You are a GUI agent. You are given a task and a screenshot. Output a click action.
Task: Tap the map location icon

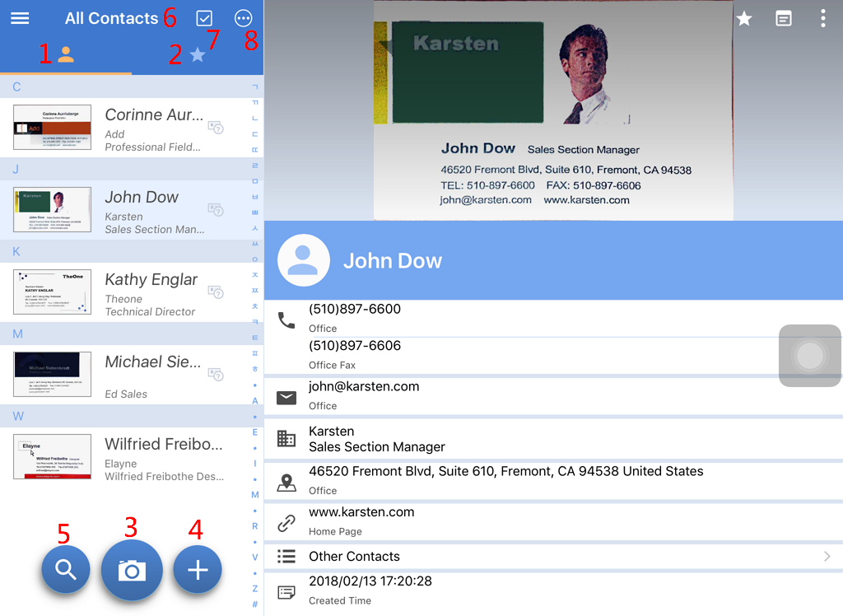tap(286, 483)
